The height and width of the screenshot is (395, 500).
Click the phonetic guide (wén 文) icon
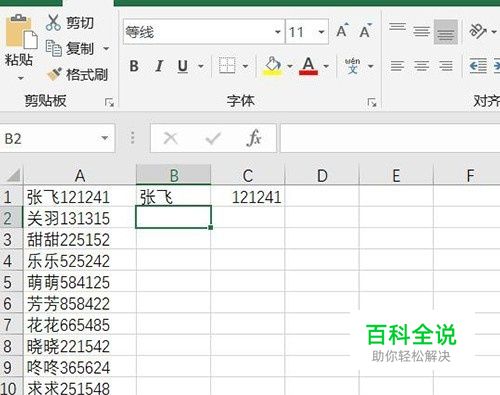pos(353,66)
